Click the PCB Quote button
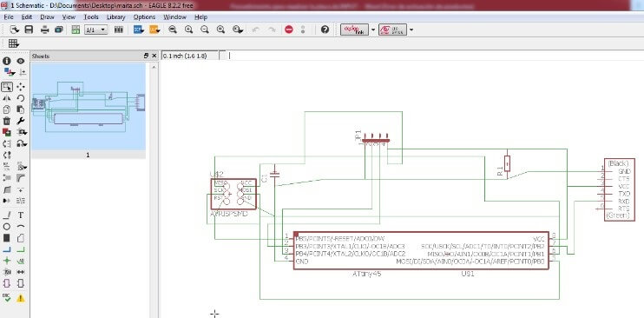This screenshot has width=644, height=318. coord(392,30)
